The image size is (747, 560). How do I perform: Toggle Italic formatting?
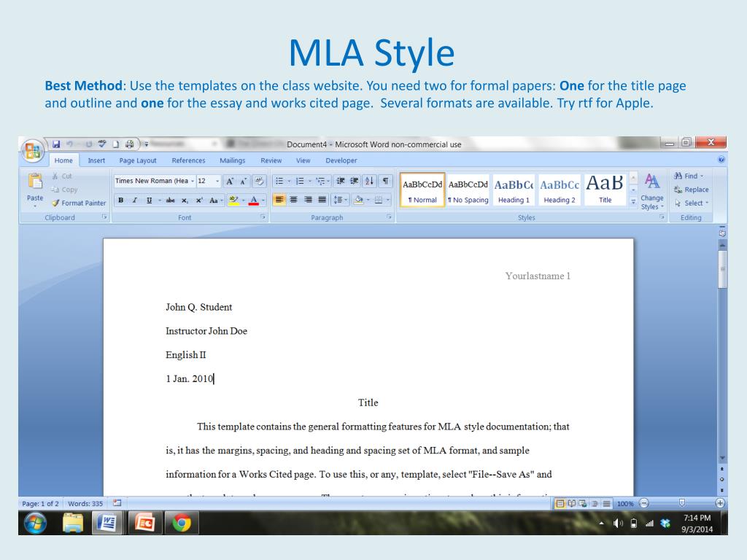coord(135,199)
